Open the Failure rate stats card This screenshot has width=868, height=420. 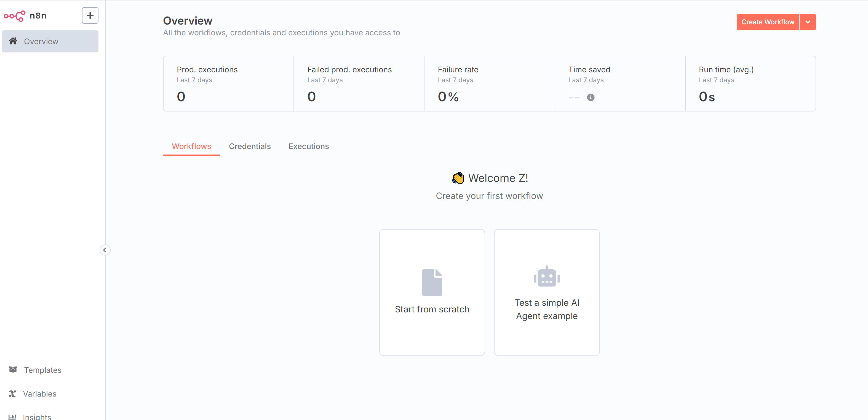coord(489,84)
